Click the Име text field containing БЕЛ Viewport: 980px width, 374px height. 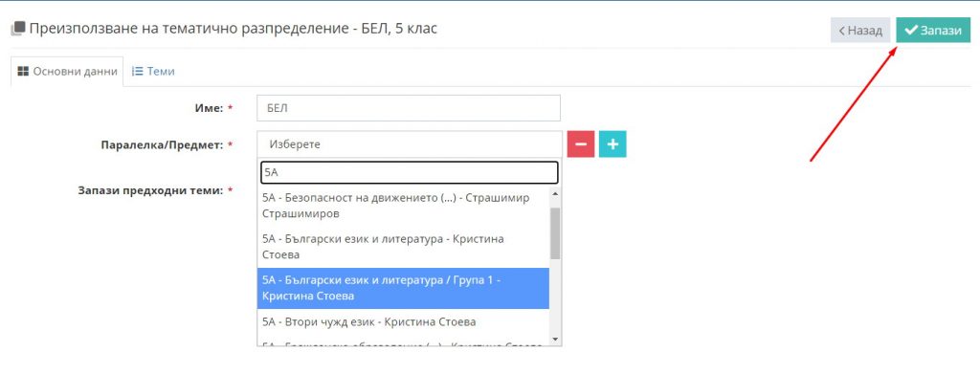click(x=409, y=108)
